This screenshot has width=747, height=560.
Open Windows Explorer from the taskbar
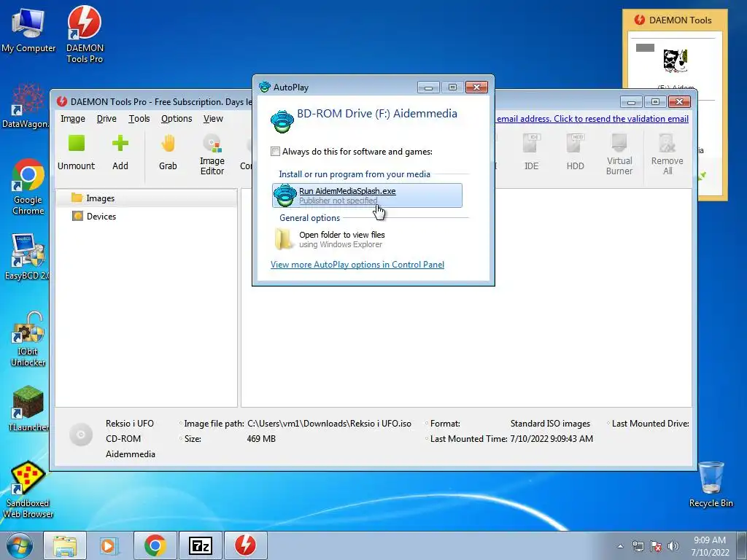[65, 545]
